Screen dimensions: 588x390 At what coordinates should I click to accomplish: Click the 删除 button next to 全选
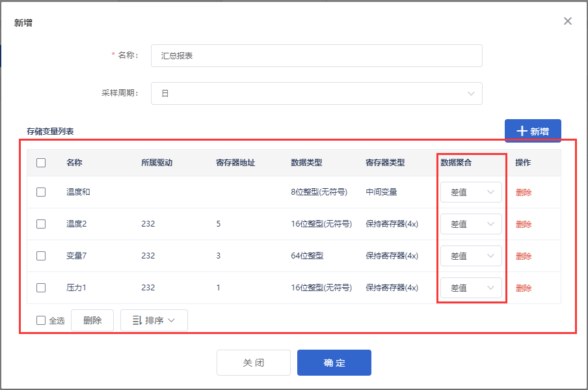pyautogui.click(x=92, y=320)
